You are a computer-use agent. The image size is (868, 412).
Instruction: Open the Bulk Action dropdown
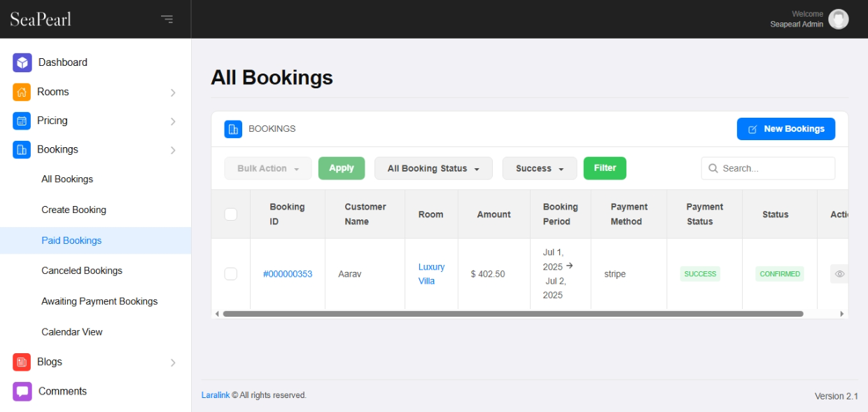pos(267,168)
